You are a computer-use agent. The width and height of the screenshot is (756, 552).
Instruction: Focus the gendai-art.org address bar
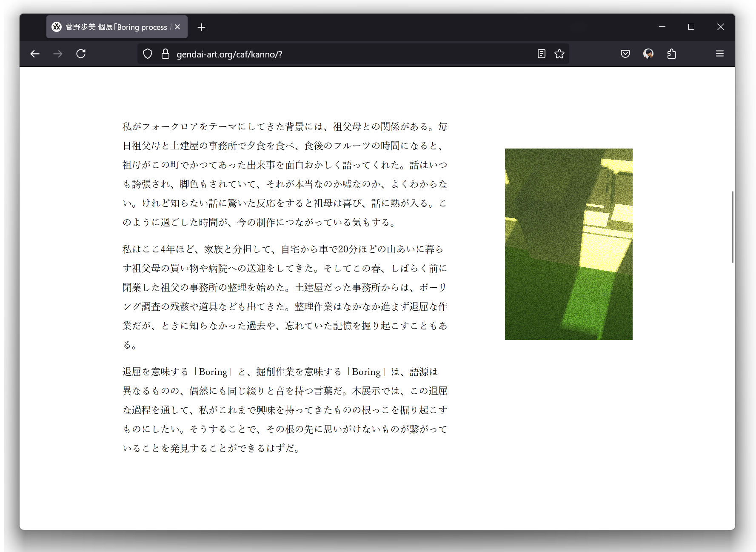[x=340, y=54]
